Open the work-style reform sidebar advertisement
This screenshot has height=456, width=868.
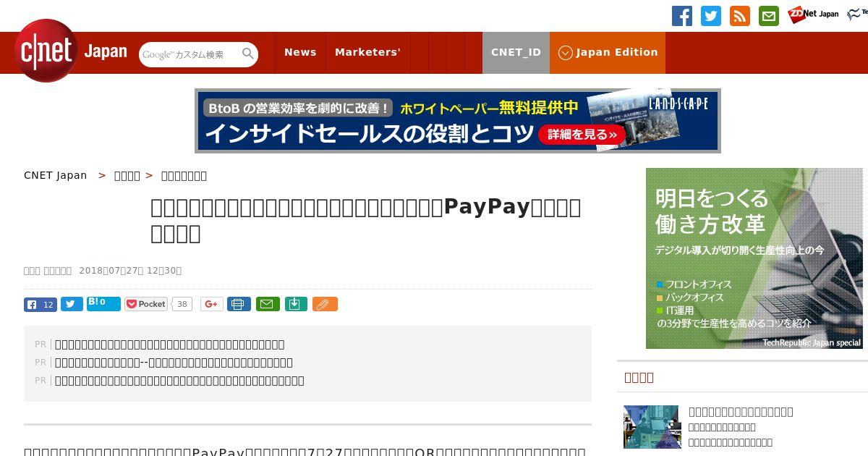tap(754, 258)
